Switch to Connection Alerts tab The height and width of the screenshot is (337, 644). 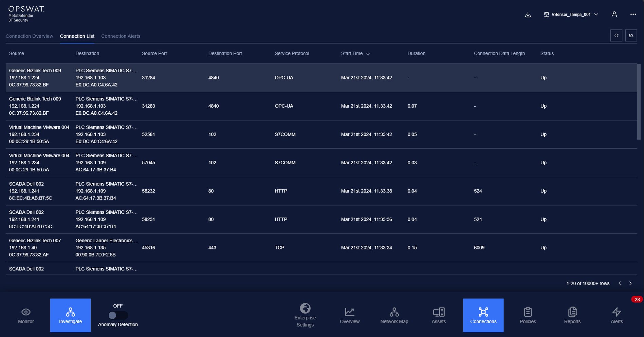(121, 36)
